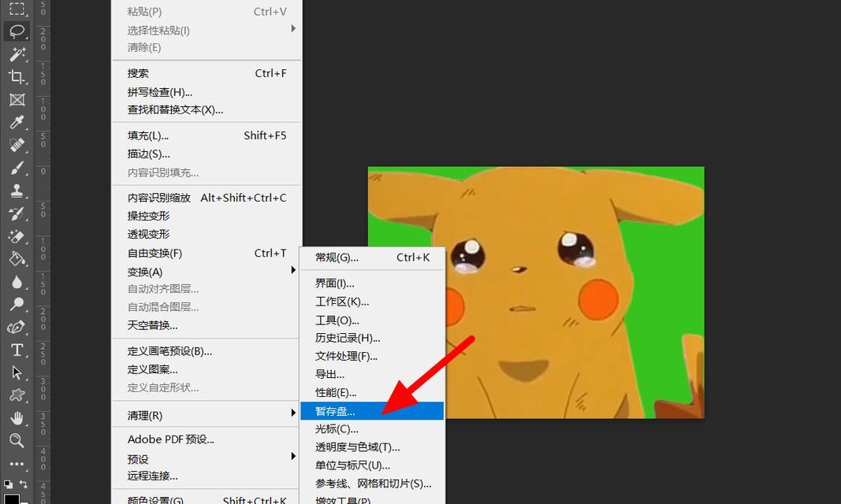Select the Custom Shape tool
Viewport: 841px width, 504px height.
(x=17, y=395)
